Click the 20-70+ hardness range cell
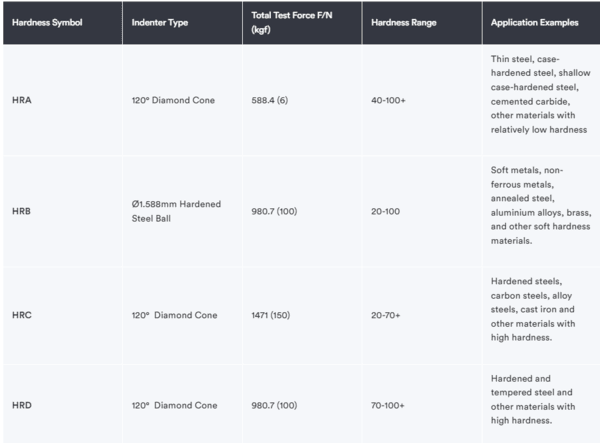 pos(388,314)
